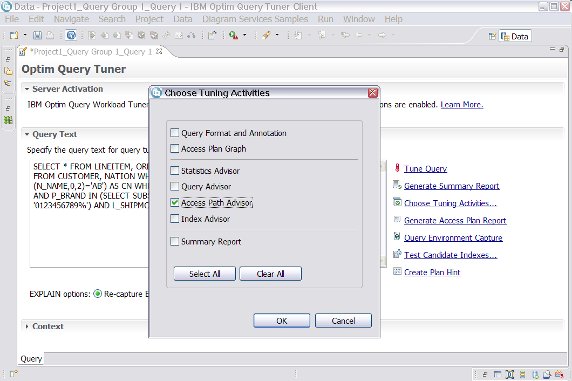Open the Test Candidate Indexes link
This screenshot has height=381, width=572.
click(450, 255)
